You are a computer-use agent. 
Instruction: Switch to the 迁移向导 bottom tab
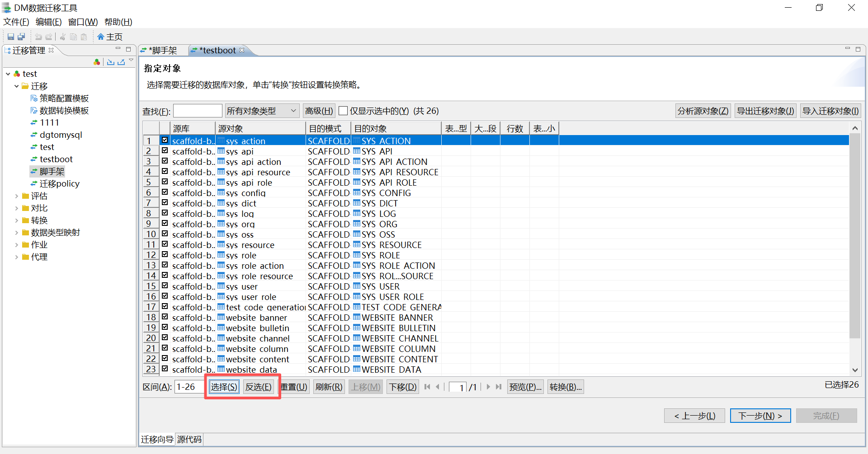click(x=157, y=439)
